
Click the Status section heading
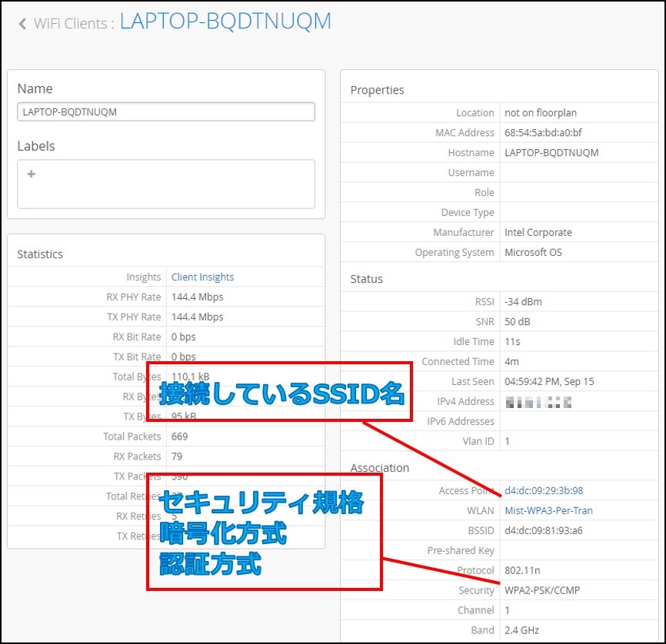coord(366,279)
